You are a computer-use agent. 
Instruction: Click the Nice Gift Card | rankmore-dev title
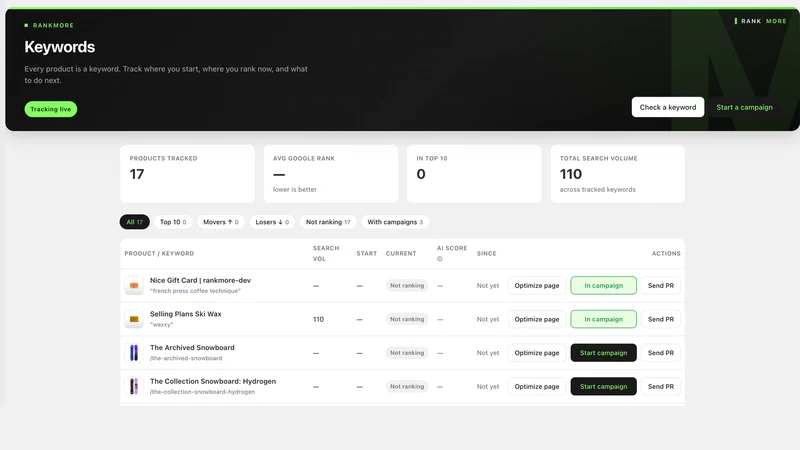[200, 280]
